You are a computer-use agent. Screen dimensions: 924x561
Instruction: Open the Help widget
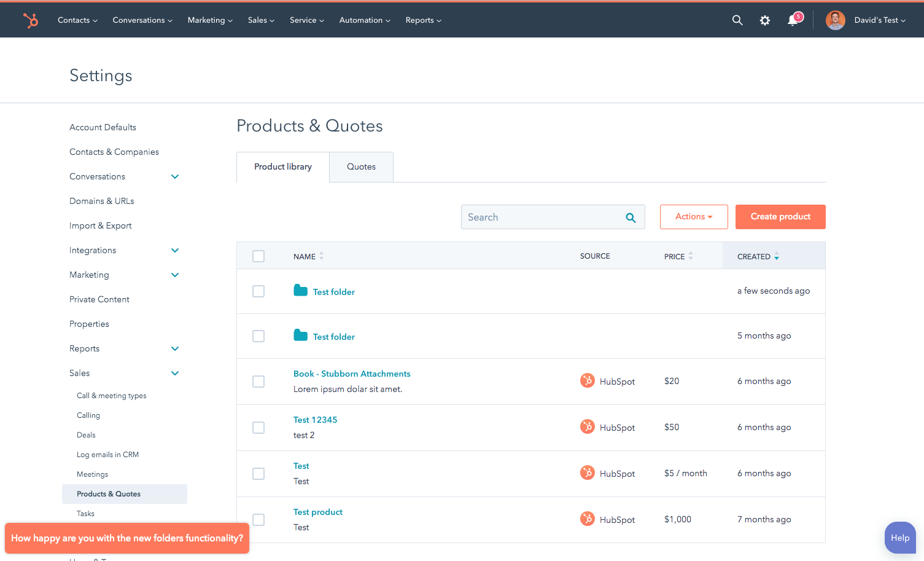tap(899, 538)
